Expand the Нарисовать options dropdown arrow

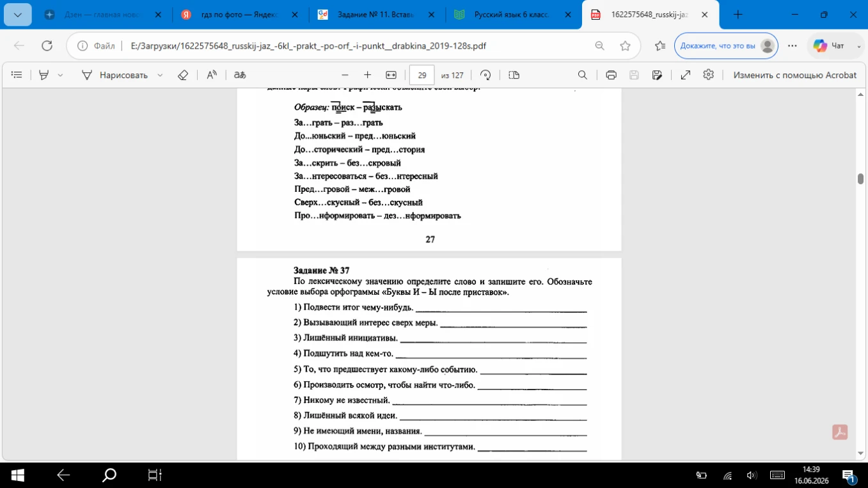160,75
